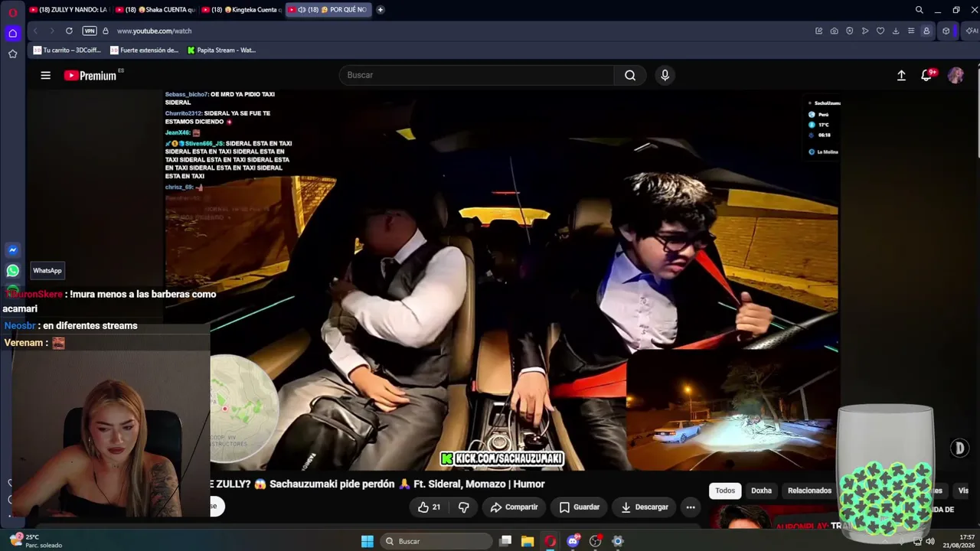Open the Opera menu logo

click(12, 12)
